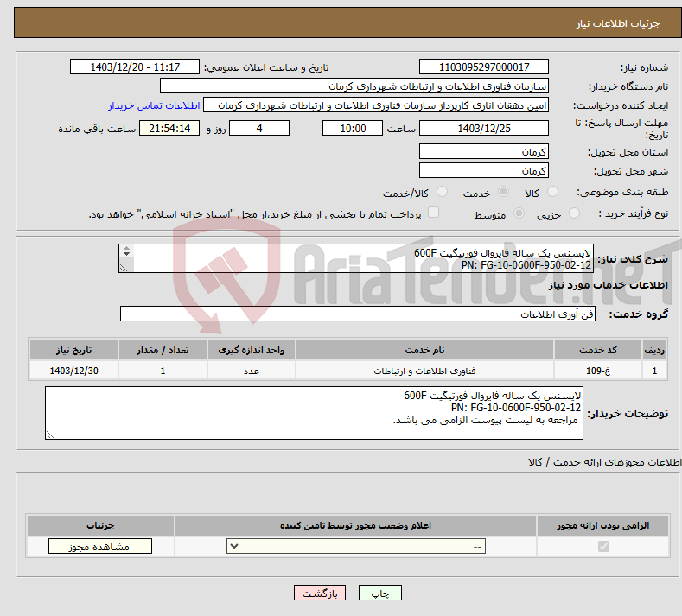Click the delivery province field کرمان
This screenshot has width=682, height=616.
484,152
